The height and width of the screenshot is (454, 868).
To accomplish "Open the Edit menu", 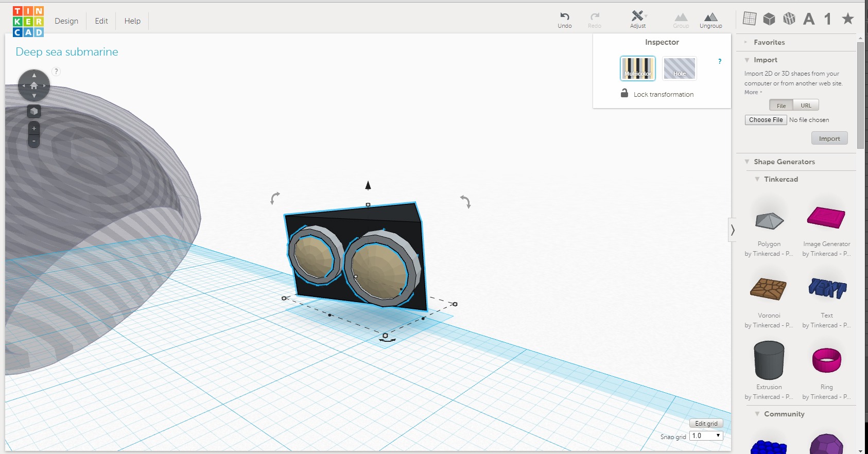I will pos(101,21).
